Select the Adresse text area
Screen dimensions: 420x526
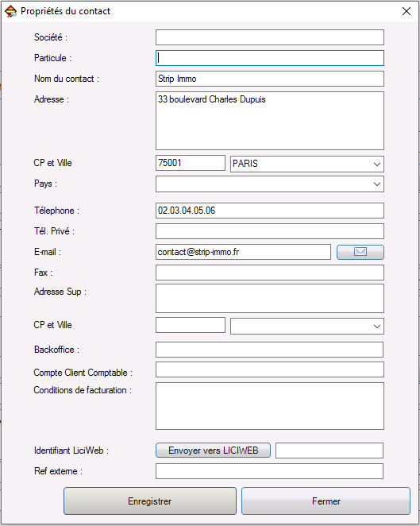pos(270,121)
